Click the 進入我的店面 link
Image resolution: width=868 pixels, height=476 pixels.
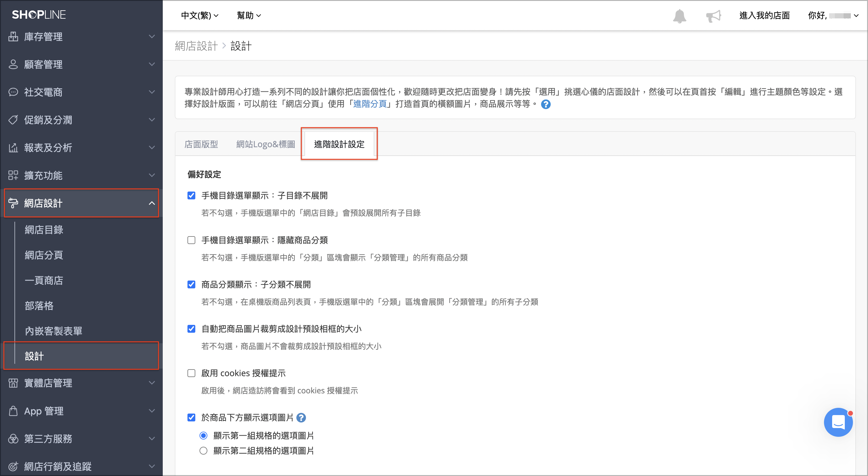764,15
